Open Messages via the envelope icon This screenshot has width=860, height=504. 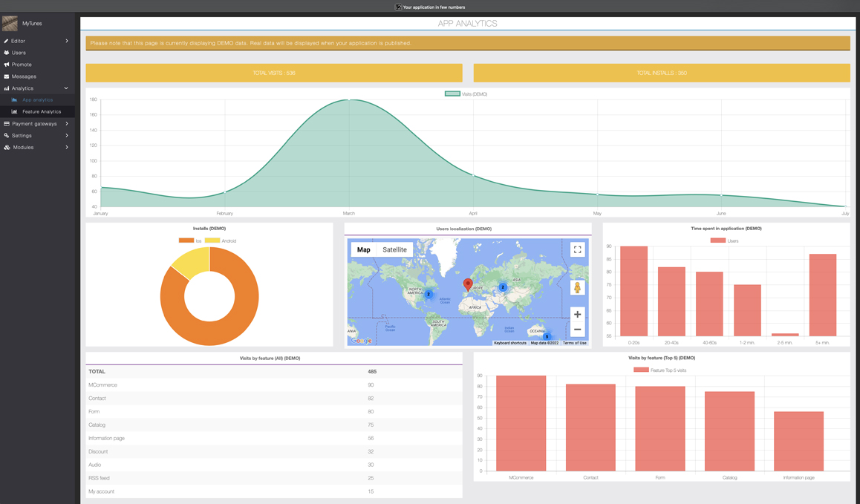[7, 76]
